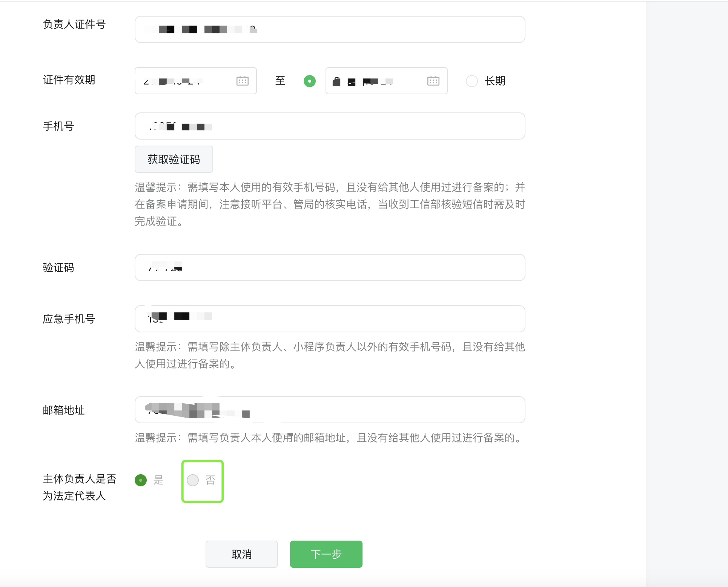Click the 获取验证码 button
This screenshot has height=587, width=728.
(x=174, y=159)
